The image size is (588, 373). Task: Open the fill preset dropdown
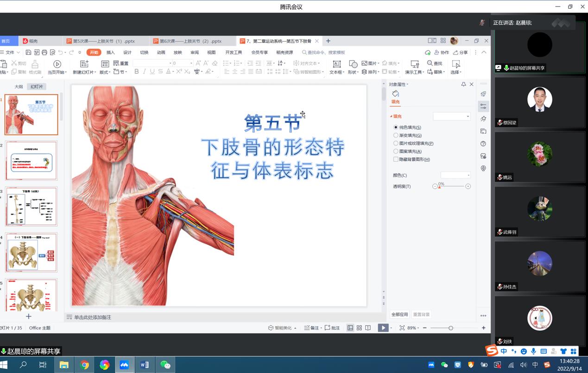point(452,116)
